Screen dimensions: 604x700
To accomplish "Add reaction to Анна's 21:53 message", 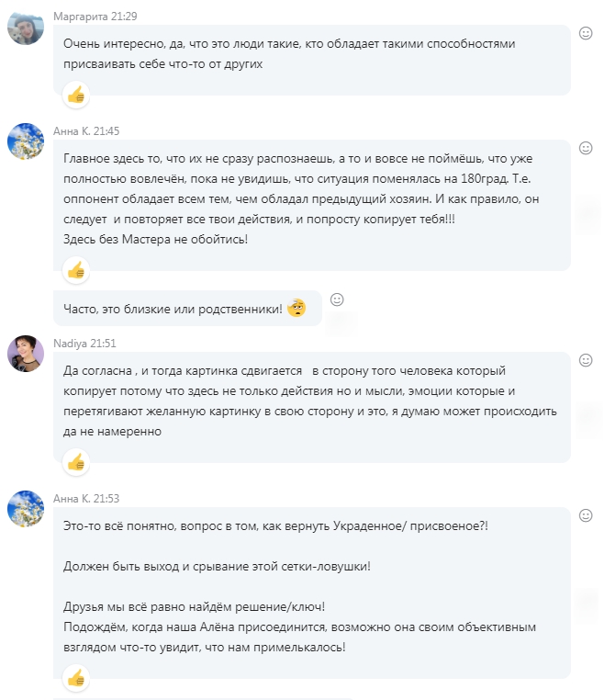I will coord(586,515).
